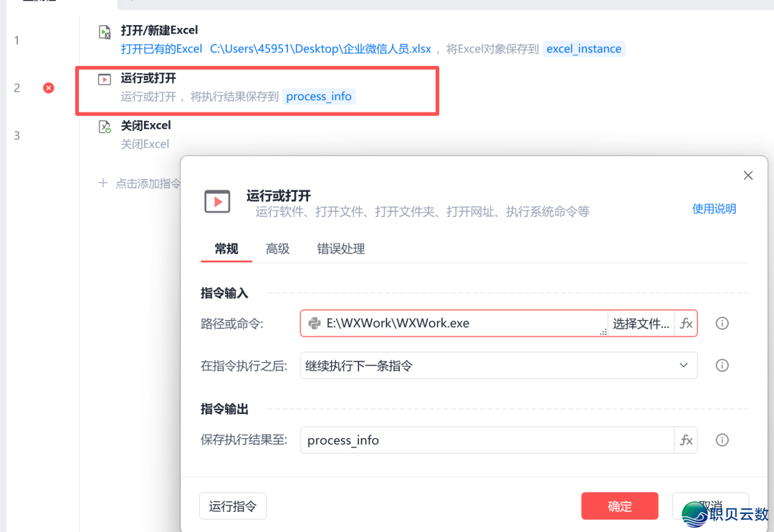The width and height of the screenshot is (774, 532).
Task: Click the fx icon beside the 保存执行结果至 field
Action: click(686, 440)
